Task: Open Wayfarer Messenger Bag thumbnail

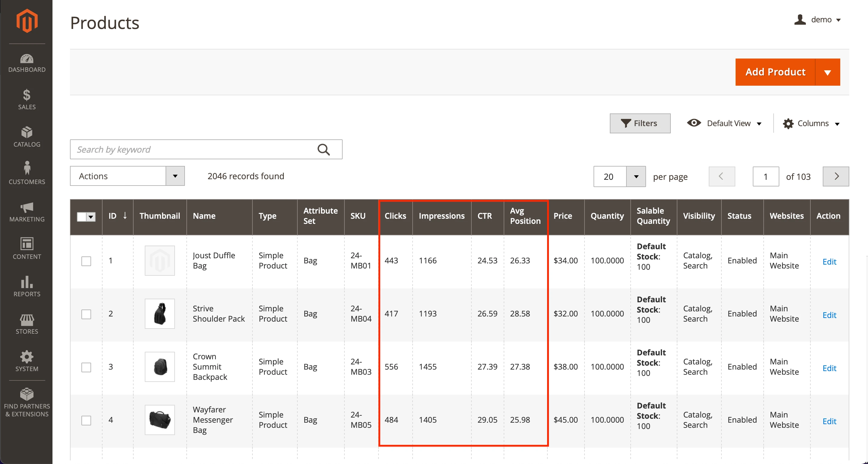Action: coord(160,420)
